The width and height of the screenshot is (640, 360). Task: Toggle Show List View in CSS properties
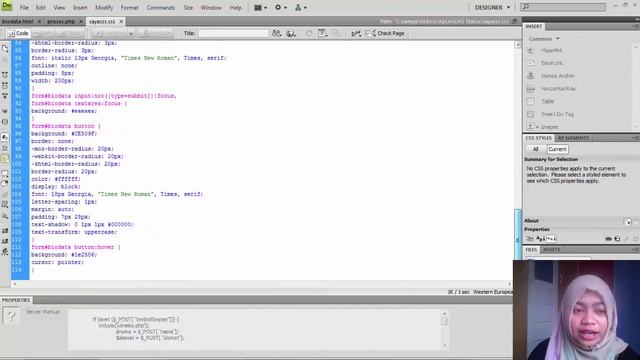[x=540, y=239]
